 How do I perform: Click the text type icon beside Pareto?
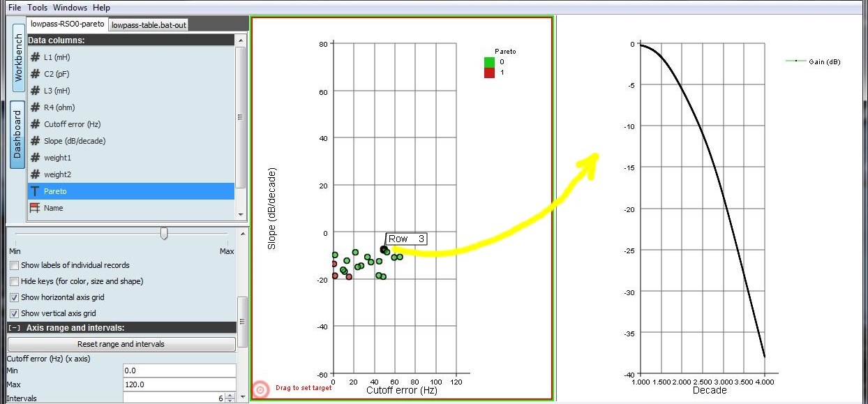coord(35,191)
